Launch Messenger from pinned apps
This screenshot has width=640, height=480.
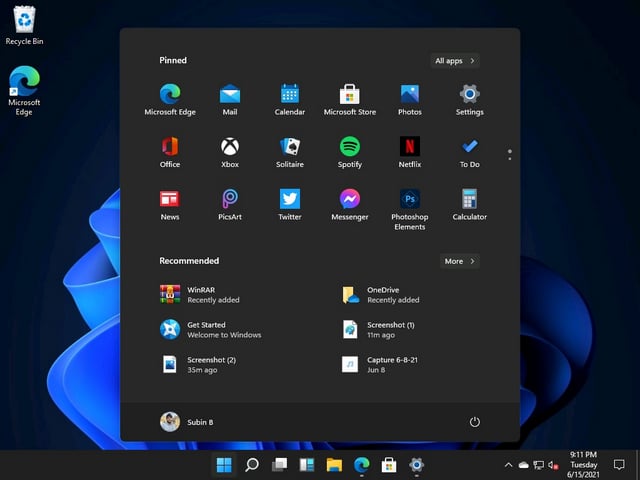(x=350, y=205)
